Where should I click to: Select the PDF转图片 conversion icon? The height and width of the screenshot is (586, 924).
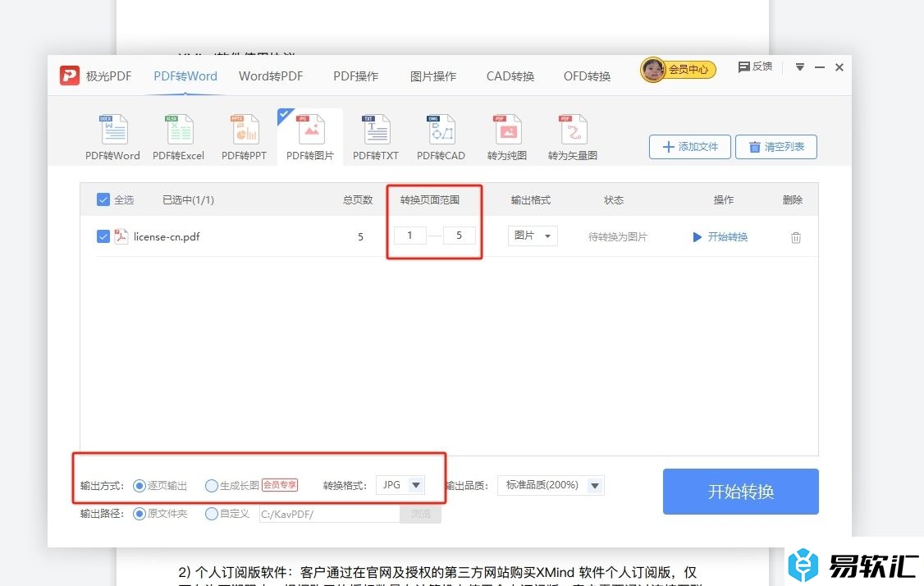tap(310, 130)
